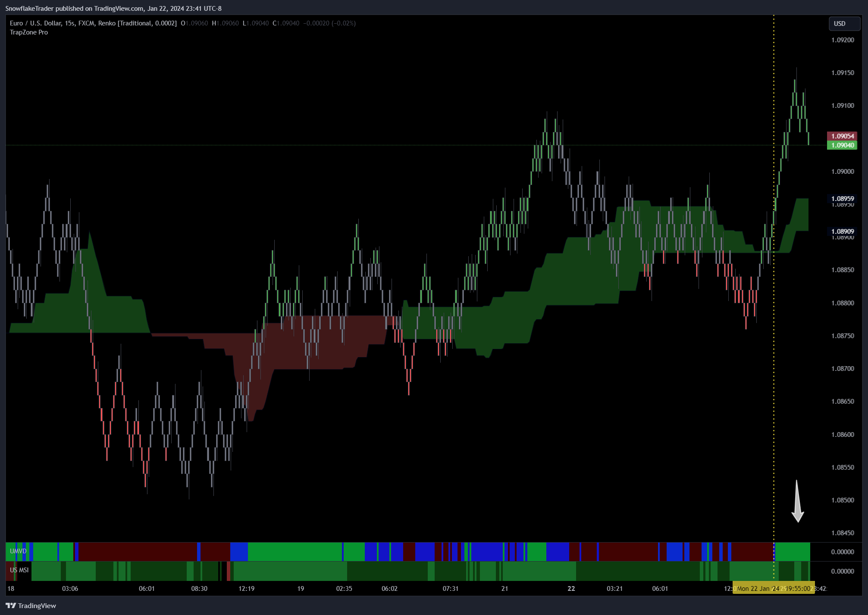Select the TrapZone Pro indicator label

(29, 32)
